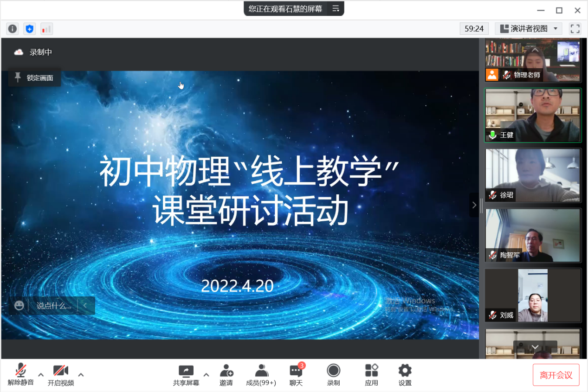Open Chat with 3 unread messages
Image resolution: width=588 pixels, height=392 pixels.
coord(296,375)
